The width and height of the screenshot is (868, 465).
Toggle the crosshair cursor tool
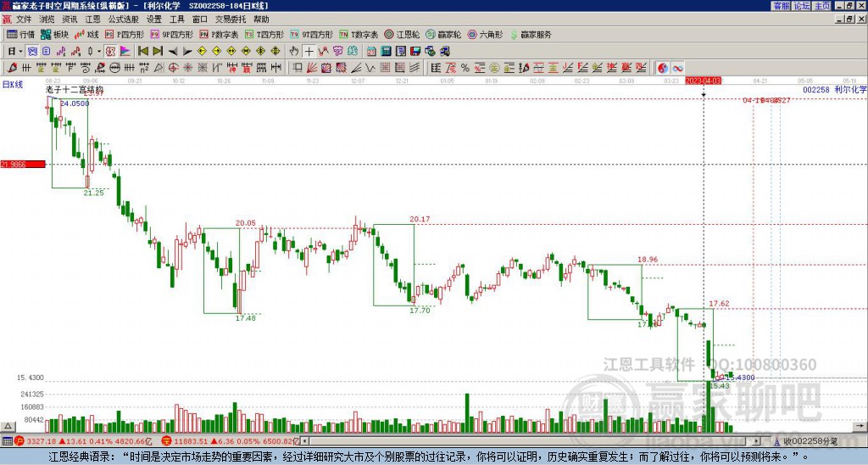tap(309, 52)
